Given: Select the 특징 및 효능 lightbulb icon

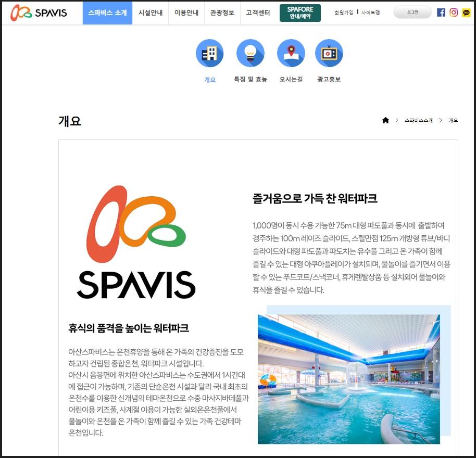Looking at the screenshot, I should point(250,53).
